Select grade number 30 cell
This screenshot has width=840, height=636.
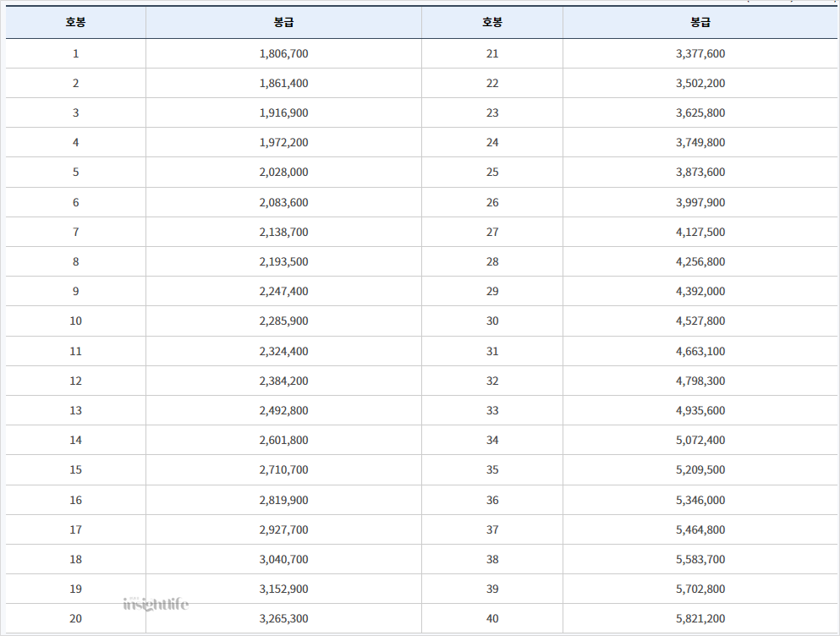coord(491,321)
